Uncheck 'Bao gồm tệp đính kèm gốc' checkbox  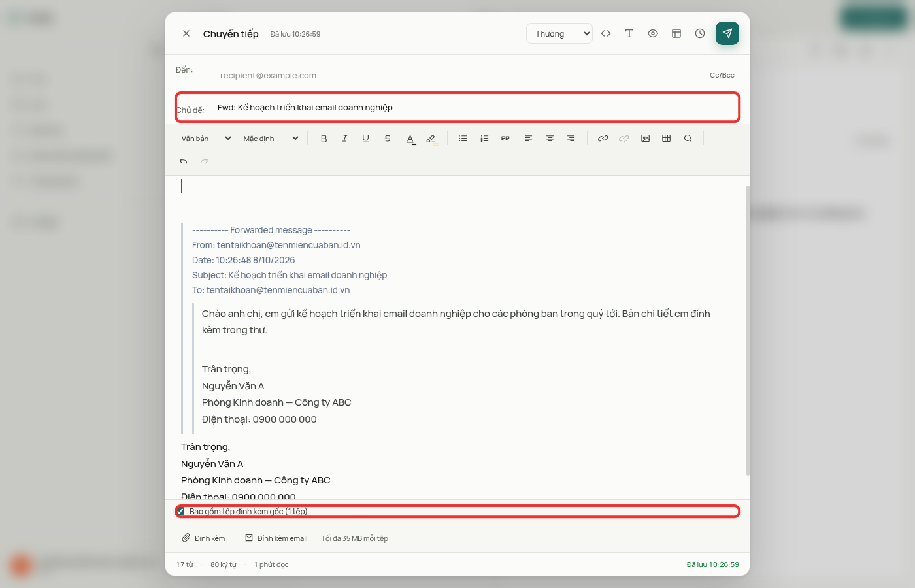[180, 512]
